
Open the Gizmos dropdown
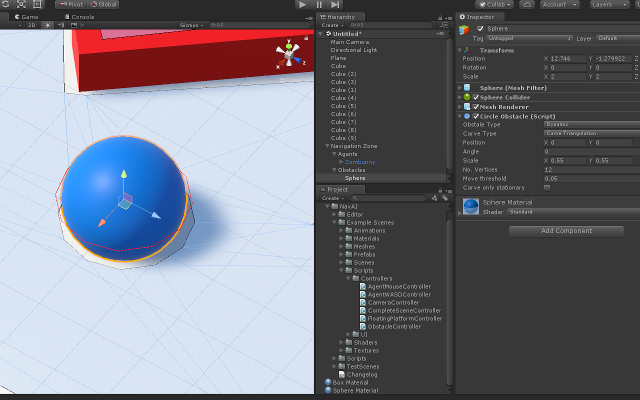pos(191,25)
